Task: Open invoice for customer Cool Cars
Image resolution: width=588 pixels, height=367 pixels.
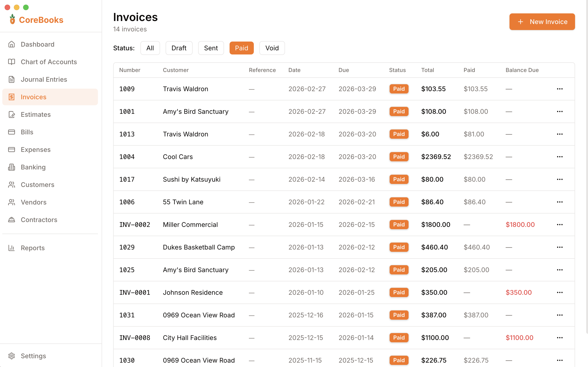Action: [178, 156]
